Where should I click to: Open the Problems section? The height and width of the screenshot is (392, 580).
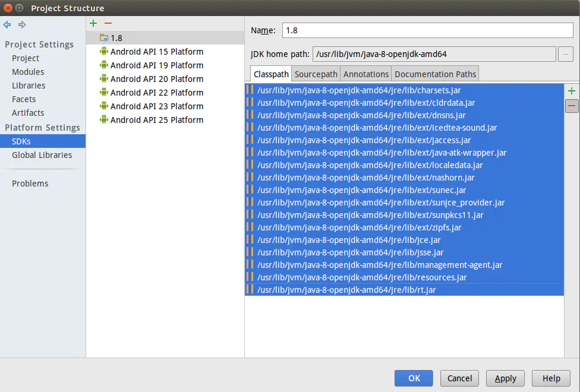pyautogui.click(x=30, y=184)
